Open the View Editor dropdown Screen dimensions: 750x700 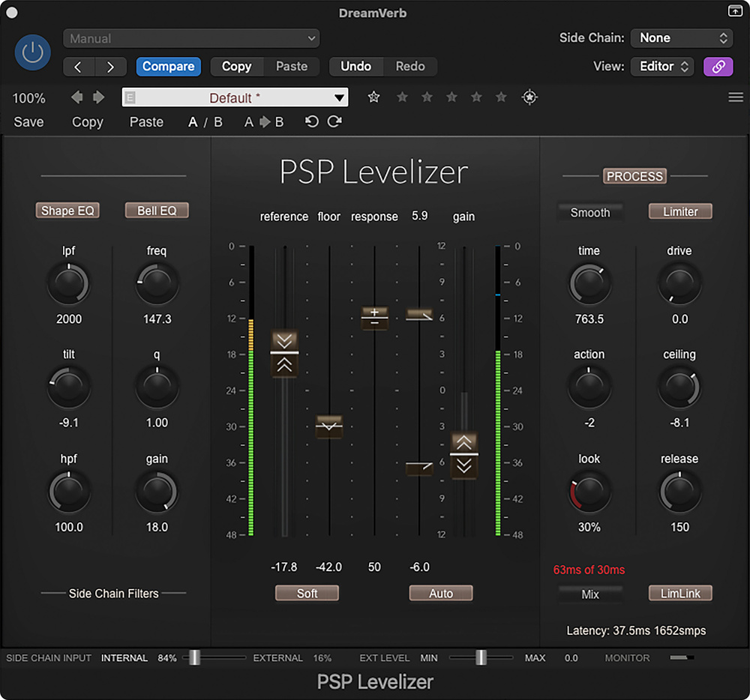coord(662,67)
